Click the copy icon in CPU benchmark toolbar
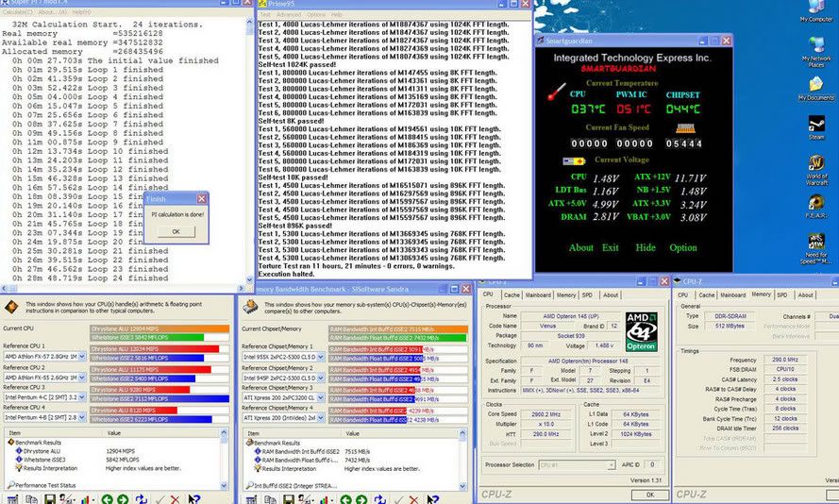839x504 pixels. (x=31, y=499)
